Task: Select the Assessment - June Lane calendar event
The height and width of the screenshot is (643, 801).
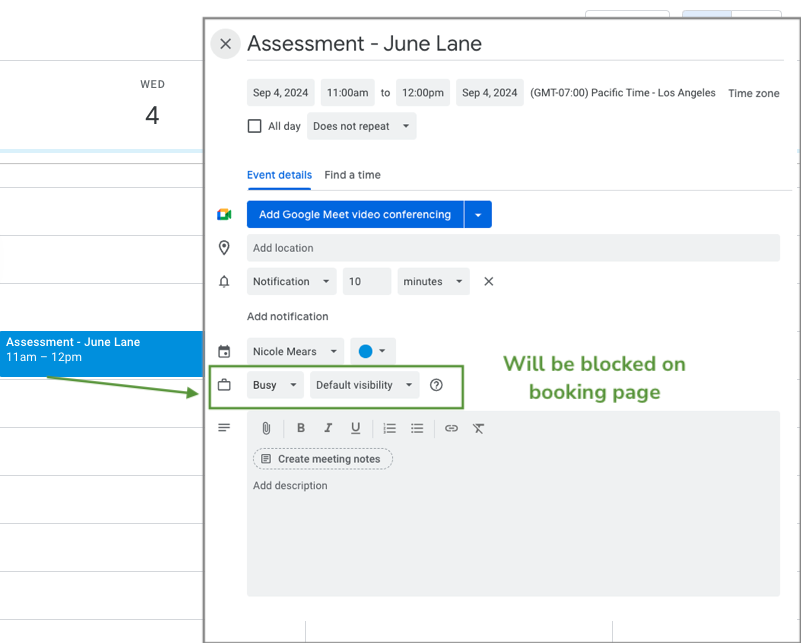Action: (x=101, y=354)
